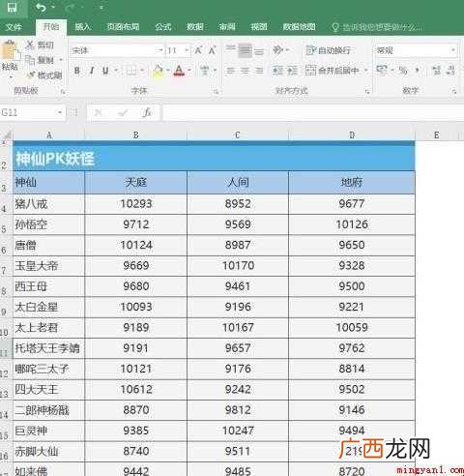Open the Name Box dropdown arrow
464x476 pixels.
(60, 112)
